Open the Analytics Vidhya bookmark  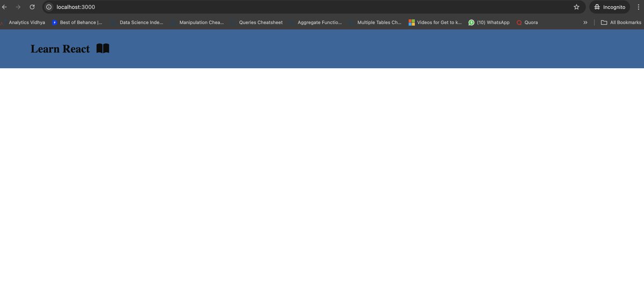pyautogui.click(x=23, y=23)
